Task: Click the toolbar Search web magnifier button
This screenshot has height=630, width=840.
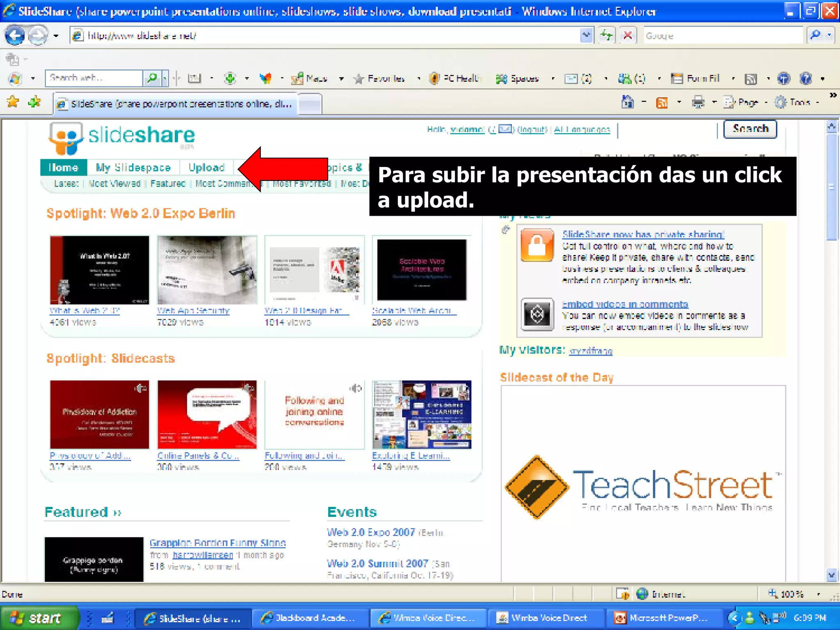Action: (x=152, y=78)
